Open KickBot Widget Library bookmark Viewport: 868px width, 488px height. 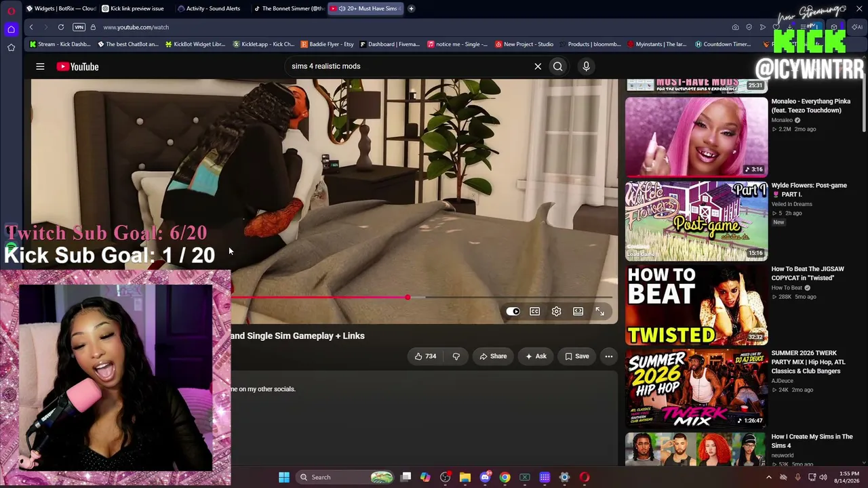[195, 45]
